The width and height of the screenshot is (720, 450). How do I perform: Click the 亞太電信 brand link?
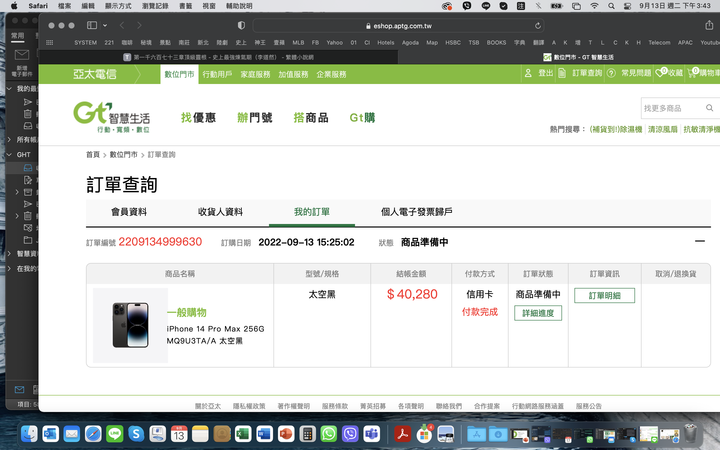click(x=95, y=74)
